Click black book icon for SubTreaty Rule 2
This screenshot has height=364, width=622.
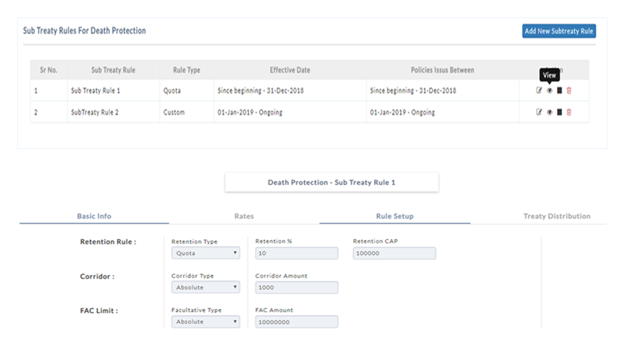click(x=559, y=112)
